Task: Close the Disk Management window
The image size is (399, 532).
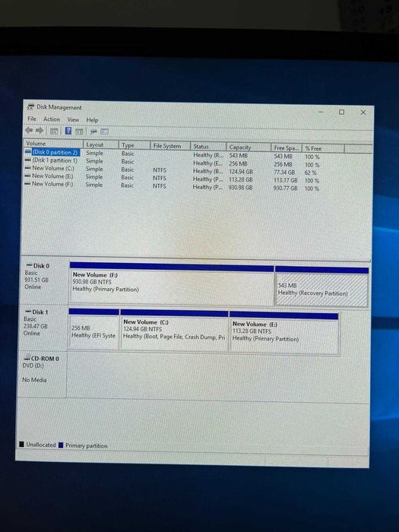Action: tap(363, 112)
